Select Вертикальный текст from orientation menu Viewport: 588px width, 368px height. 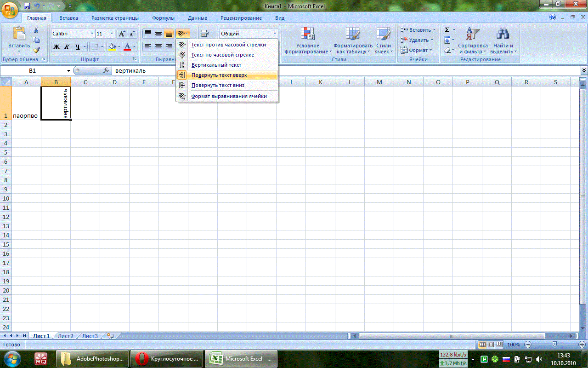click(x=216, y=65)
